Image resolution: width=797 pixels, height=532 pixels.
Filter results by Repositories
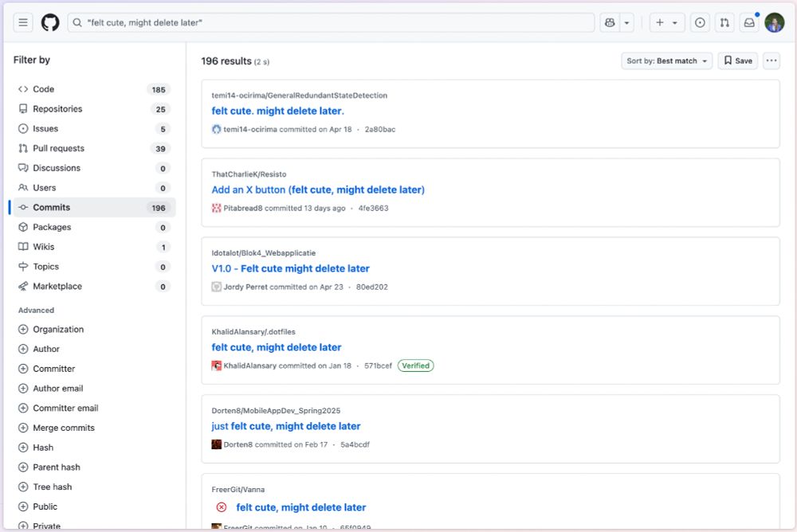pos(94,109)
